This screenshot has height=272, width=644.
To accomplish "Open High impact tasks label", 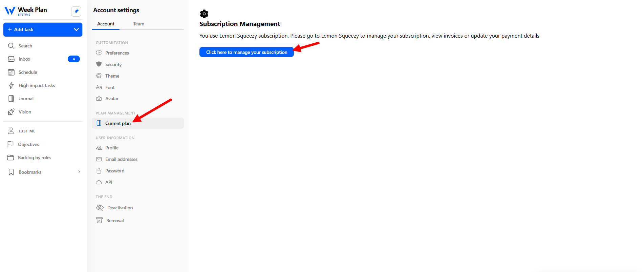I will 37,85.
